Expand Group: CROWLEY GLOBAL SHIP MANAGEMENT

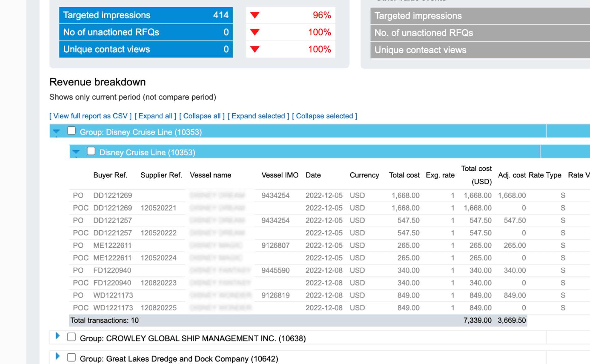click(57, 336)
